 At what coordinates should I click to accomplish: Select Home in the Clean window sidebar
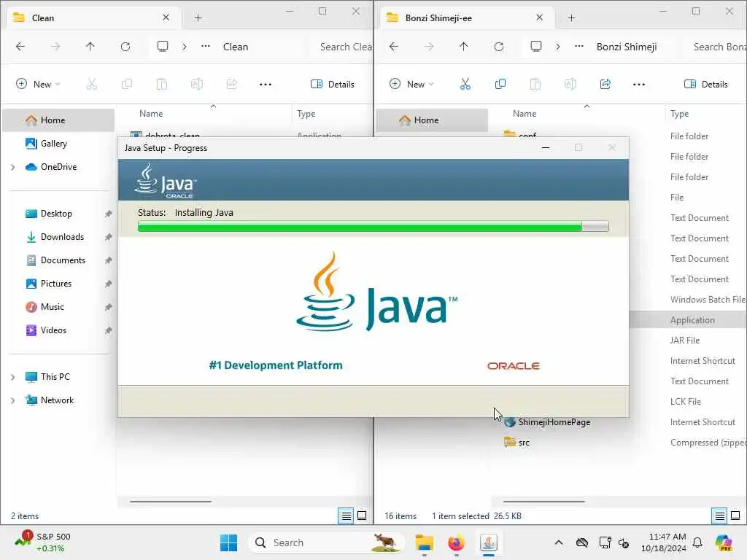click(58, 120)
